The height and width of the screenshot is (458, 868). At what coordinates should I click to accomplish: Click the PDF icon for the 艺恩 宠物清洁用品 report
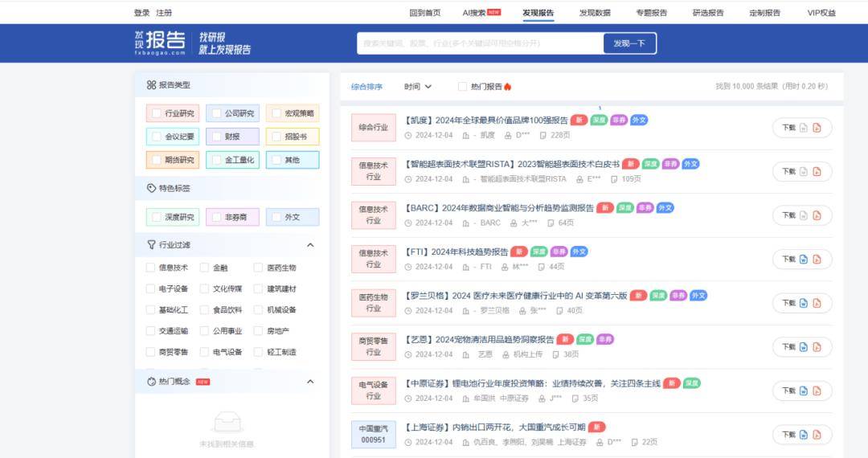coord(817,347)
